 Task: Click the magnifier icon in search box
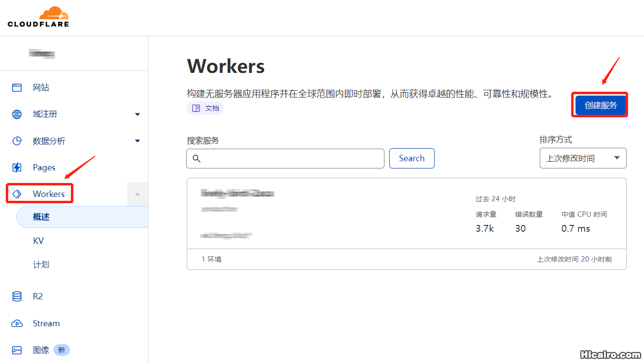(196, 158)
